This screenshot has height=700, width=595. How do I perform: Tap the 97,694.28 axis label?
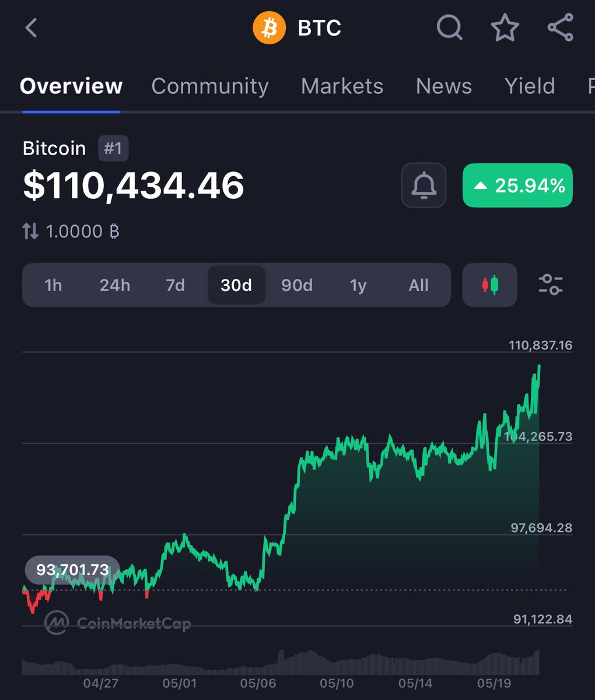[541, 528]
